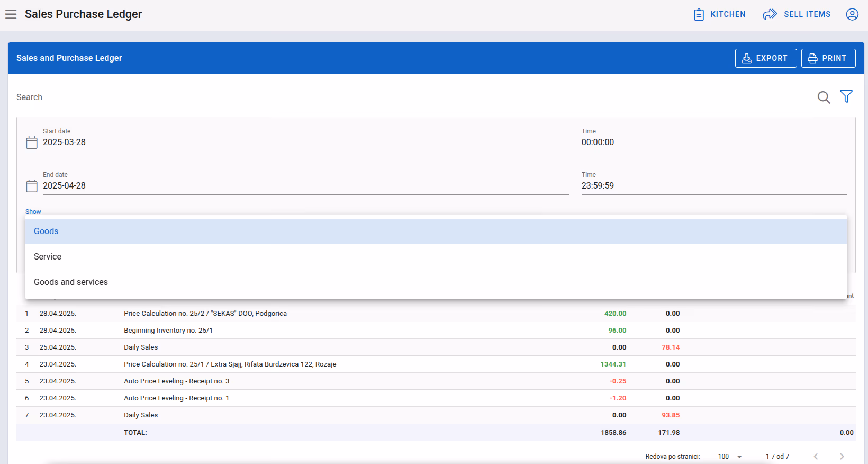Go to previous page arrow
This screenshot has width=868, height=464.
[x=816, y=457]
